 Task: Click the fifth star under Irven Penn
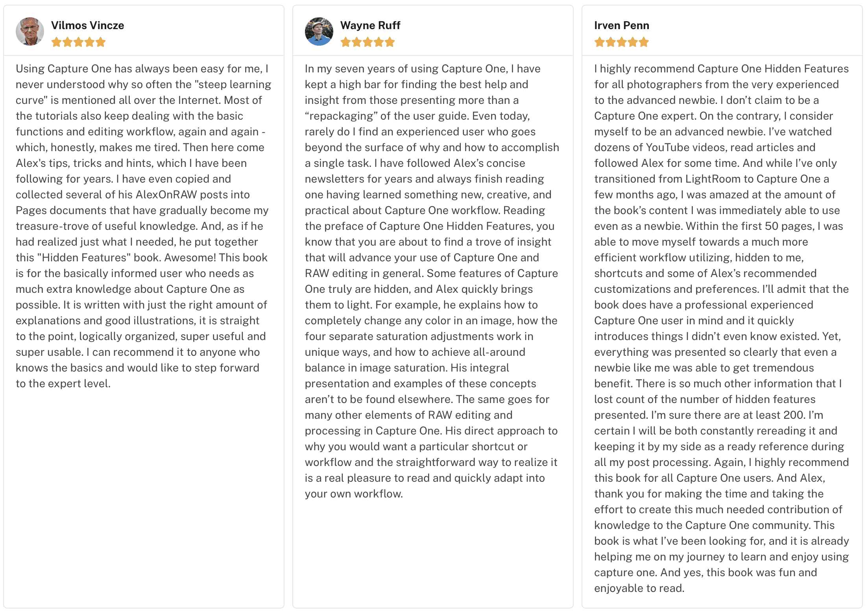(644, 42)
